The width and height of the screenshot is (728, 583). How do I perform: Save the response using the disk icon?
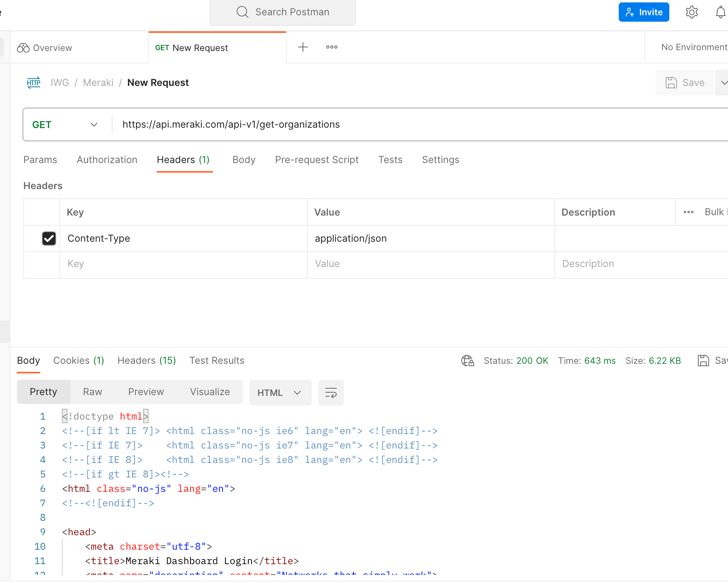[703, 361]
